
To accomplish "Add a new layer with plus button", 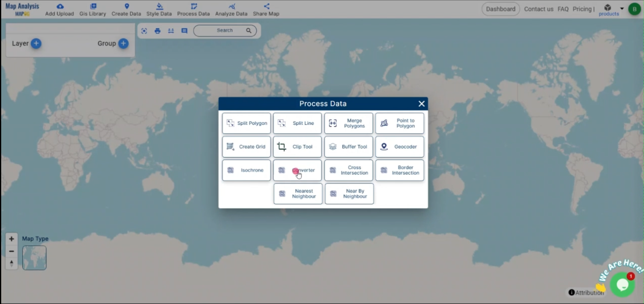I will click(36, 43).
